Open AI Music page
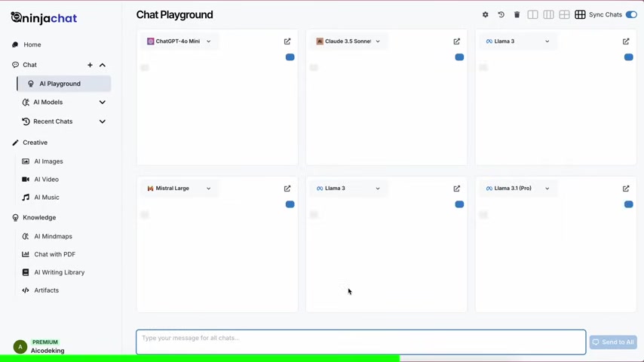644x362 pixels. tap(47, 198)
